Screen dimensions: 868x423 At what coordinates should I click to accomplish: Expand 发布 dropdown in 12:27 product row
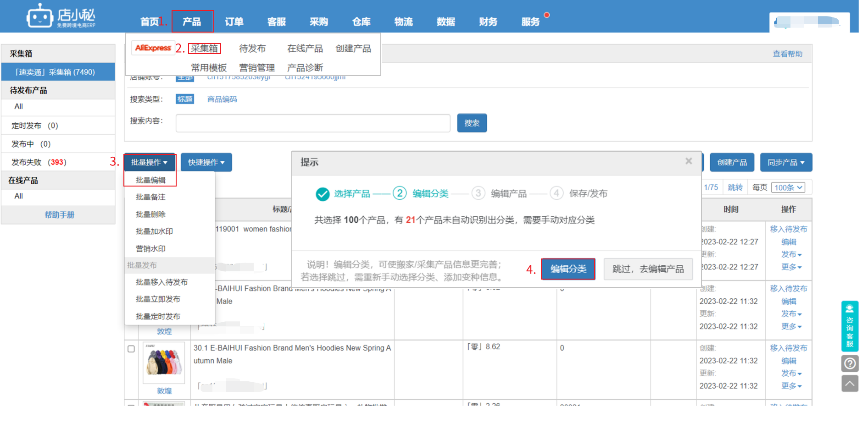tap(791, 254)
